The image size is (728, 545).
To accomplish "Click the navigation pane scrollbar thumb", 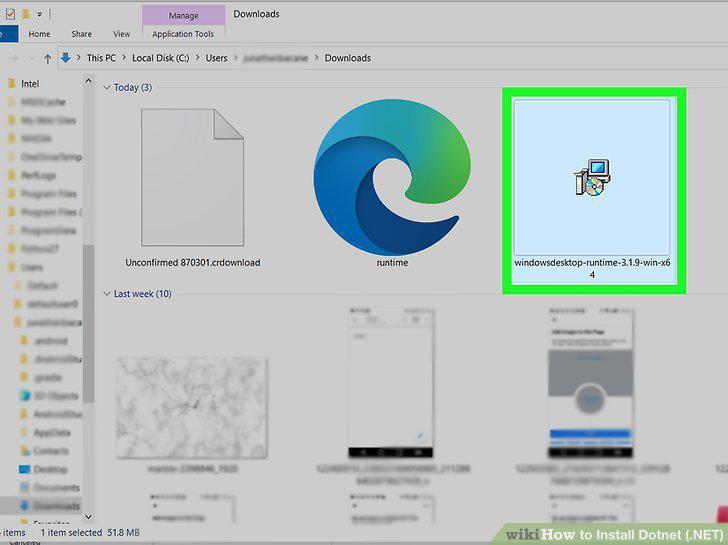I will click(88, 324).
